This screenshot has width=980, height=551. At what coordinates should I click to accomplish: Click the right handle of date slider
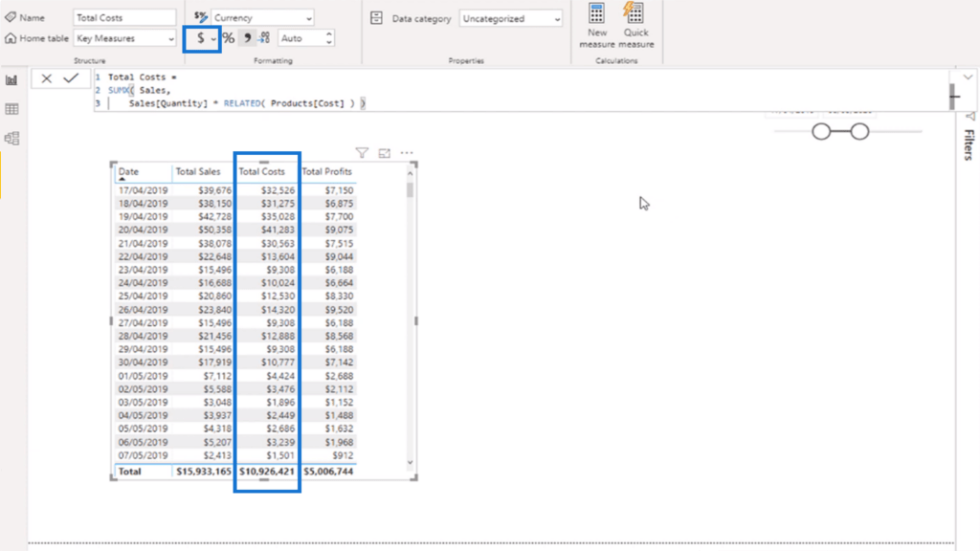pyautogui.click(x=860, y=132)
